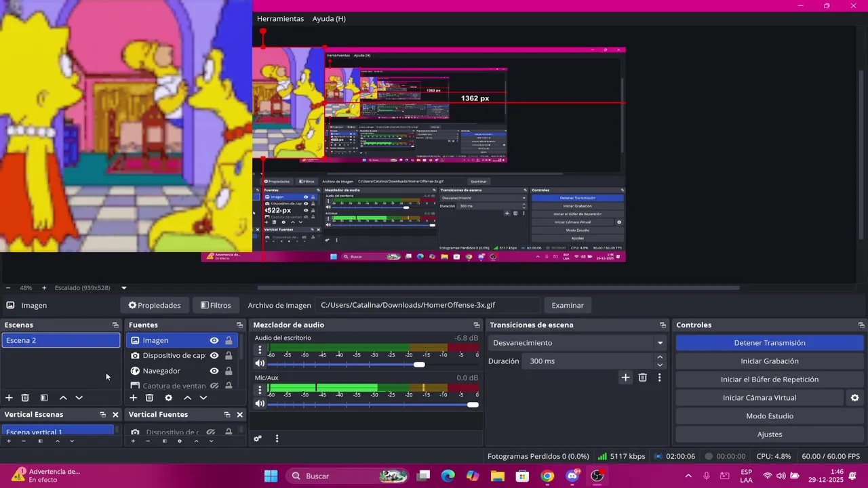Open scene filters icon in Escenas toolbar
This screenshot has height=488, width=868.
click(44, 398)
